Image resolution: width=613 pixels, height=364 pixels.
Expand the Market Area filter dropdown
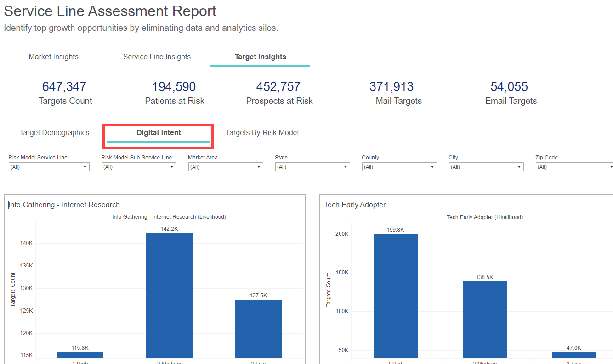226,167
